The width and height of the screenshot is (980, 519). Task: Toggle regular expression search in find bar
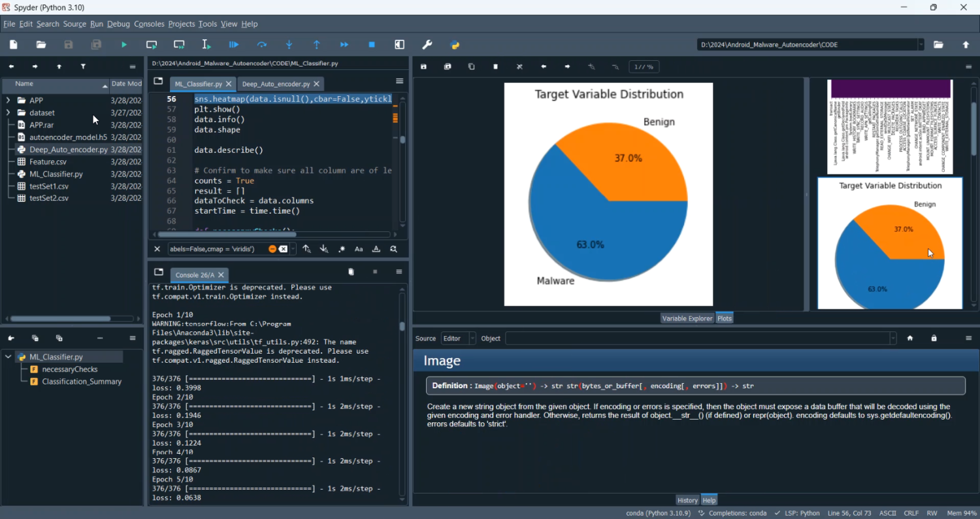point(342,249)
